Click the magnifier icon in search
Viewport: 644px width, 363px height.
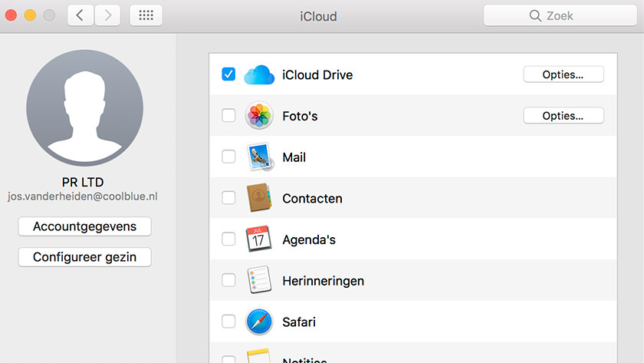click(x=535, y=15)
